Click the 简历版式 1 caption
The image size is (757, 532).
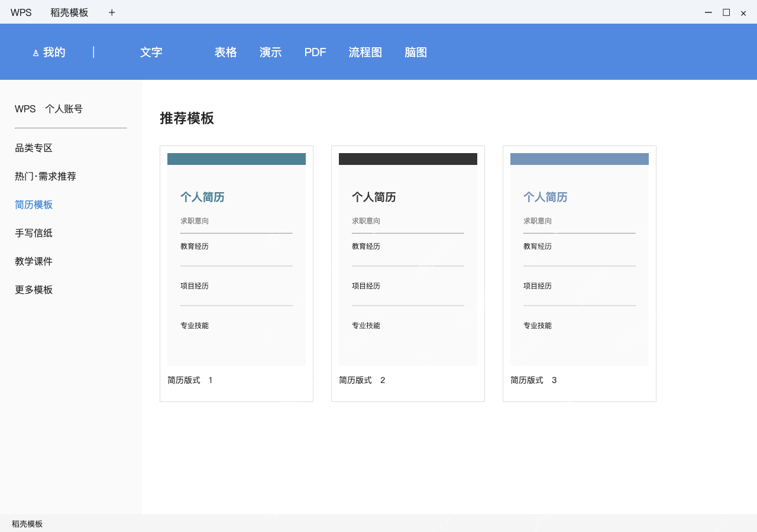point(190,380)
